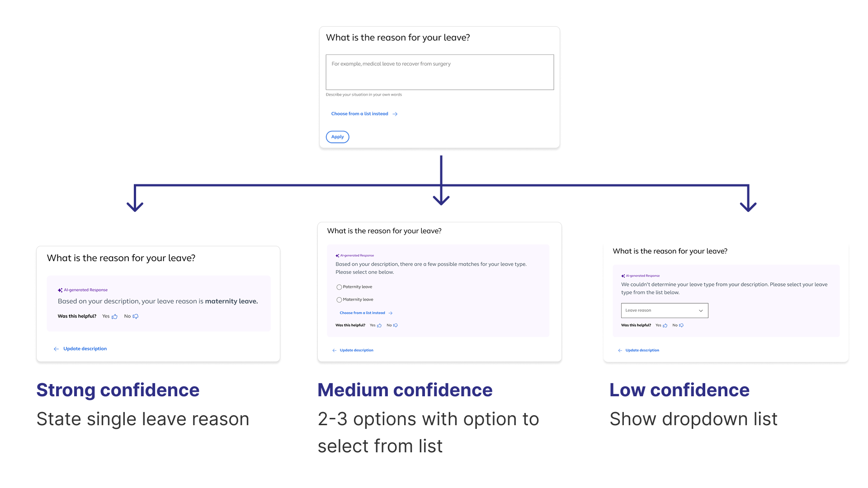
Task: Click Update description in the Strong confidence card
Action: 85,349
